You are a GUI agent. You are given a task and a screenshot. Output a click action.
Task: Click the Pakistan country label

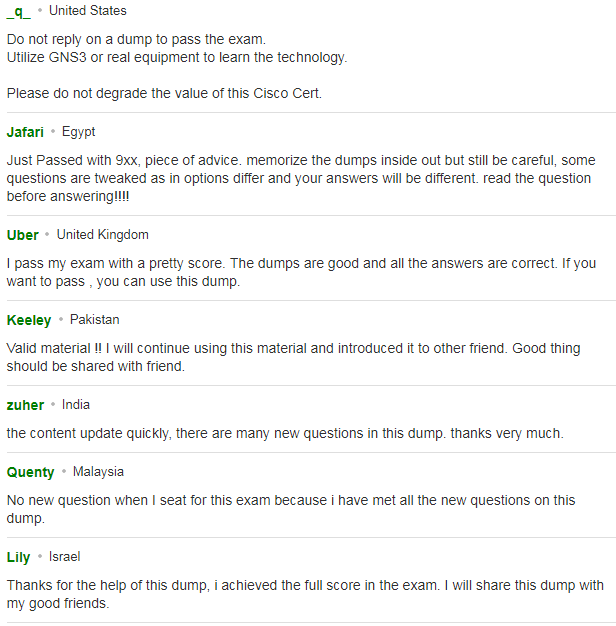(x=95, y=320)
